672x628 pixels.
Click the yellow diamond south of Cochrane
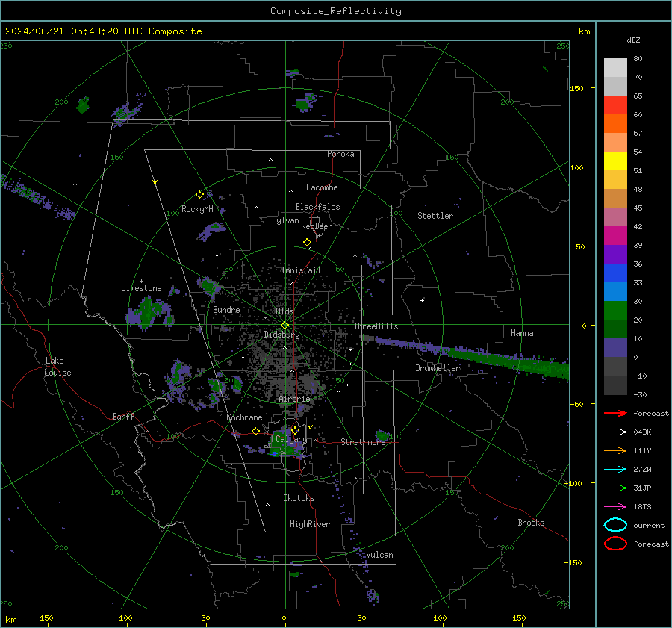click(x=255, y=431)
